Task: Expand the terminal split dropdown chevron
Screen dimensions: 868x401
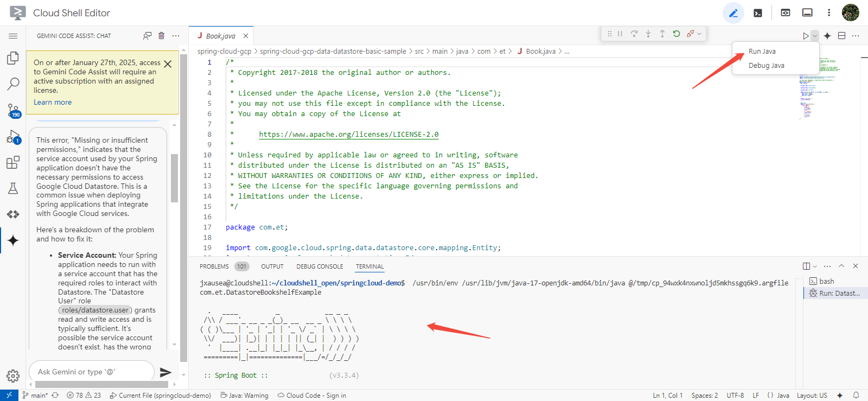Action: [x=815, y=266]
